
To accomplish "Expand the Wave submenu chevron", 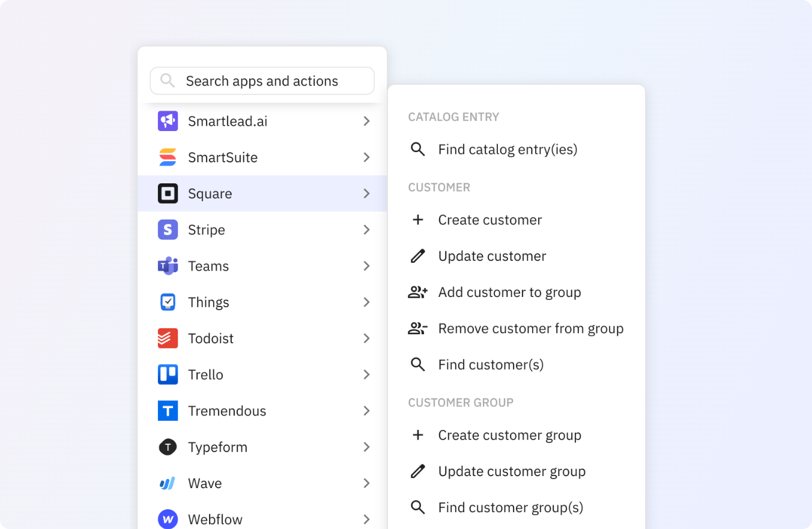I will (366, 483).
